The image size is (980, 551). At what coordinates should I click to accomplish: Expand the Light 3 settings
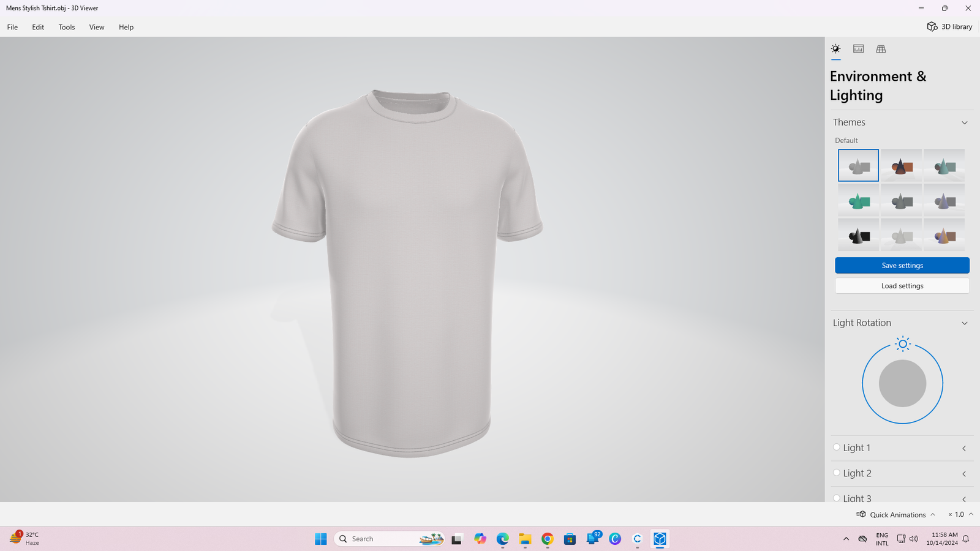(964, 499)
